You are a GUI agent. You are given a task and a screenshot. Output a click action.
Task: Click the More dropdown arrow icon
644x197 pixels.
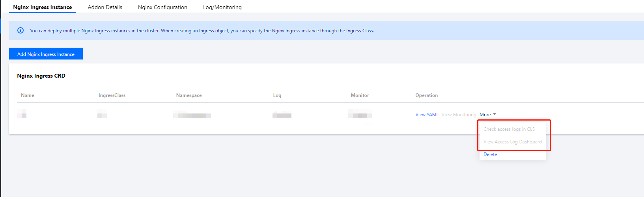[x=495, y=114]
